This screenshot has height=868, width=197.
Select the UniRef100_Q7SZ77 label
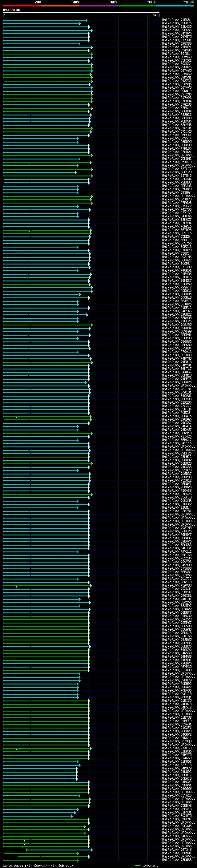(177, 406)
